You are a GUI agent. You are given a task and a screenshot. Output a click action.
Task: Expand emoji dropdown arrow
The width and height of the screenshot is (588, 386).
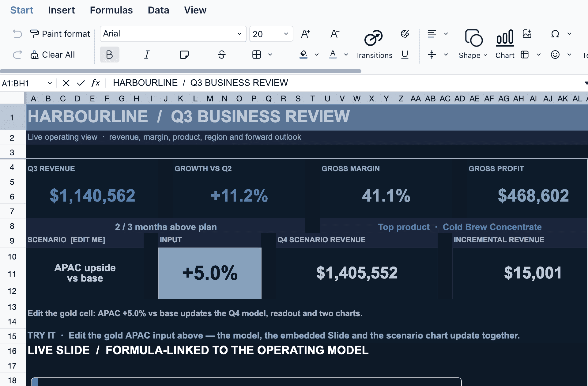click(x=569, y=55)
